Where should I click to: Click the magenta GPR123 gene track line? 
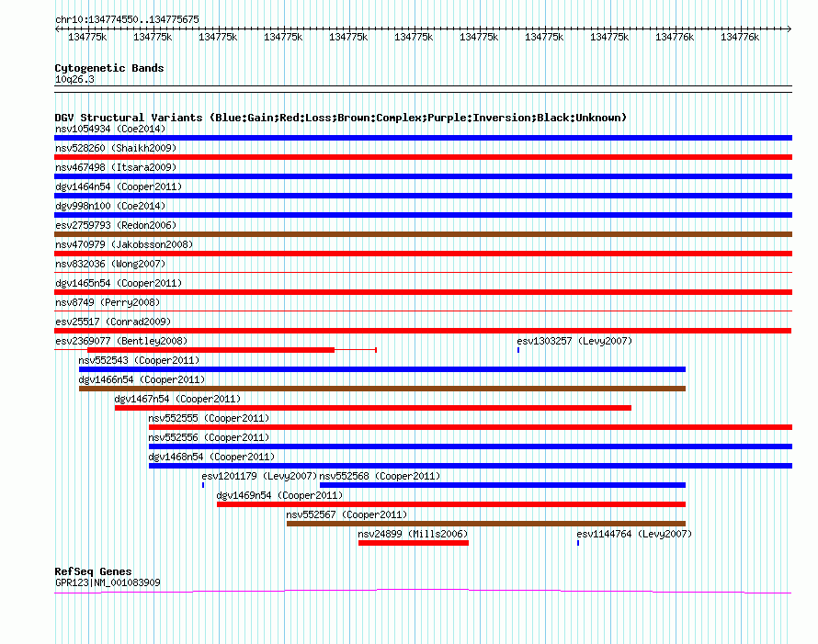click(423, 591)
